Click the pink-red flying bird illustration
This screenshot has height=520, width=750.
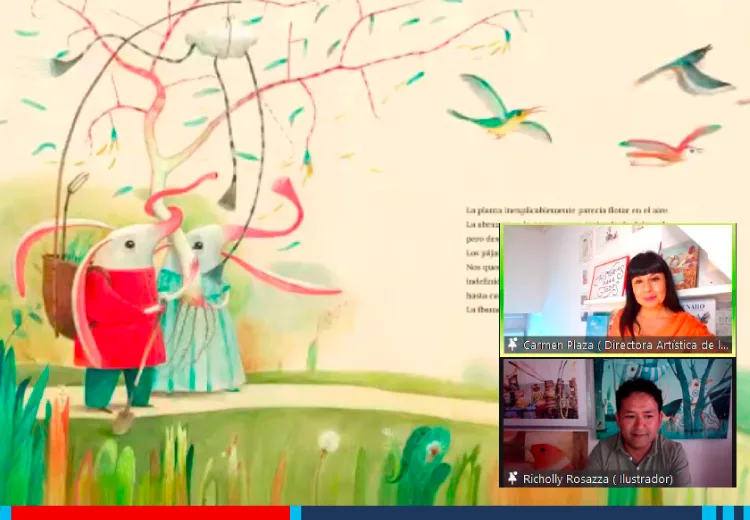pos(670,146)
